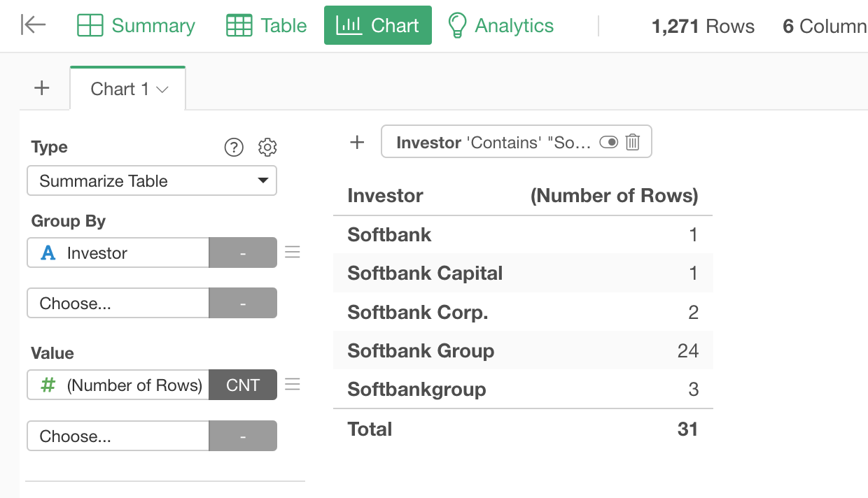Expand the Chart 1 tab menu
868x498 pixels.
(162, 90)
